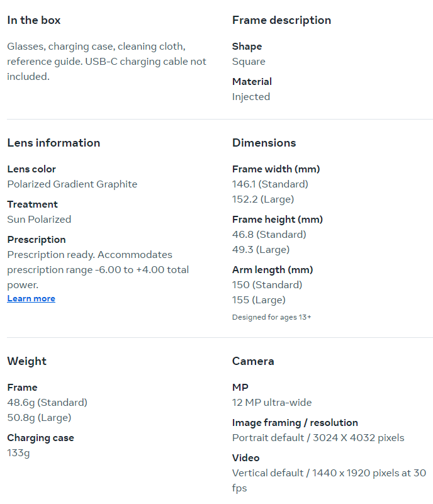Image resolution: width=433 pixels, height=504 pixels.
Task: Click the In the box heading
Action: (x=34, y=20)
